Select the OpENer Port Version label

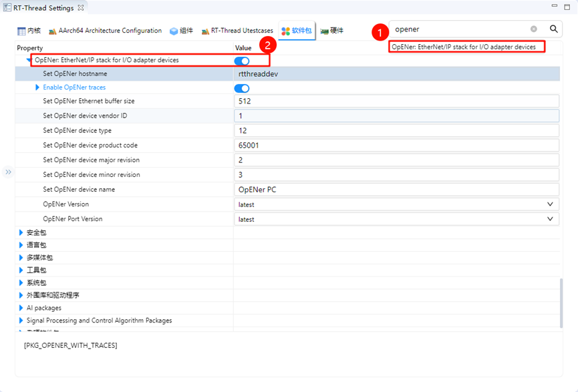pos(73,219)
